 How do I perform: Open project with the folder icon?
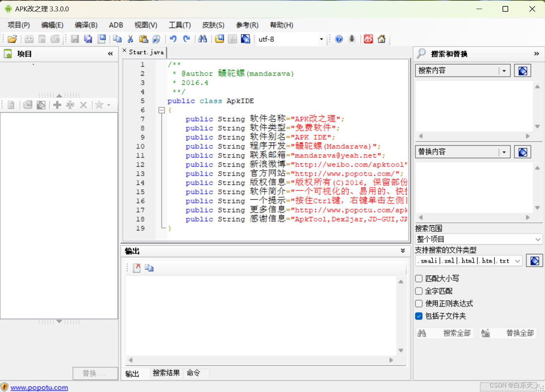coord(13,39)
